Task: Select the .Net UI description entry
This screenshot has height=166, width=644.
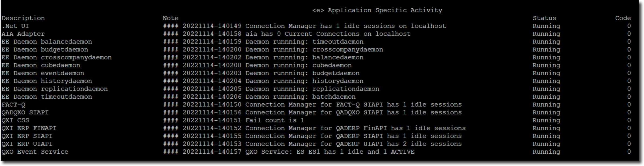Action: pyautogui.click(x=15, y=26)
